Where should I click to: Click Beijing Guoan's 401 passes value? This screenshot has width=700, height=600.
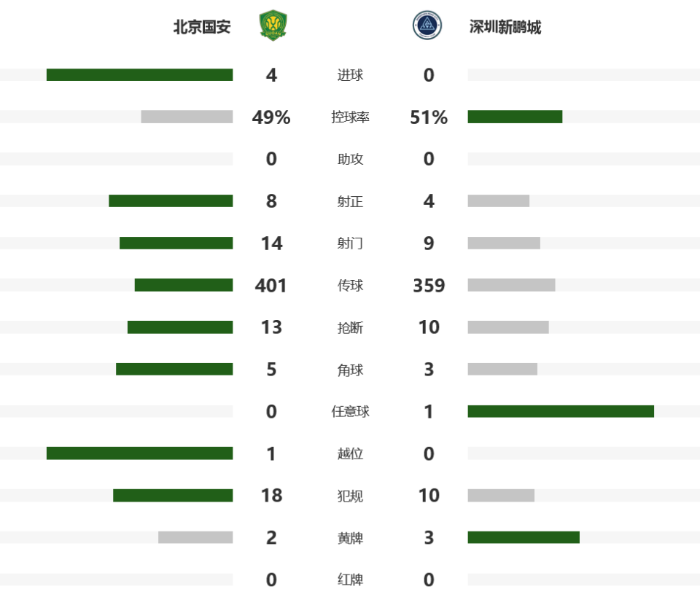271,285
